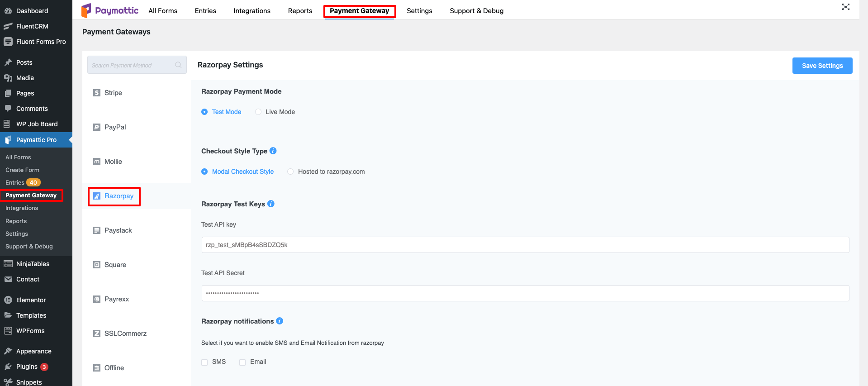This screenshot has height=386, width=868.
Task: Open Pages in WordPress menu
Action: [25, 93]
